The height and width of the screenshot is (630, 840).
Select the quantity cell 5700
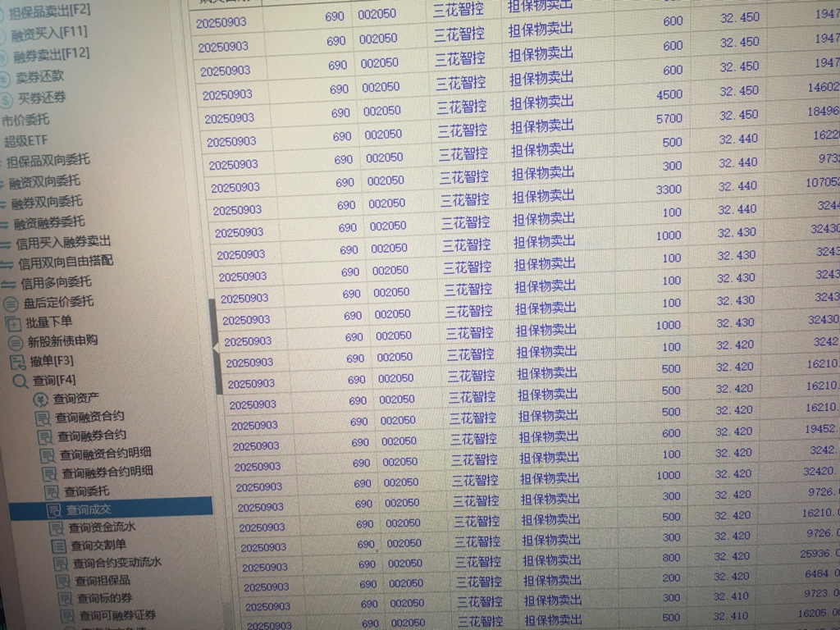pos(669,118)
